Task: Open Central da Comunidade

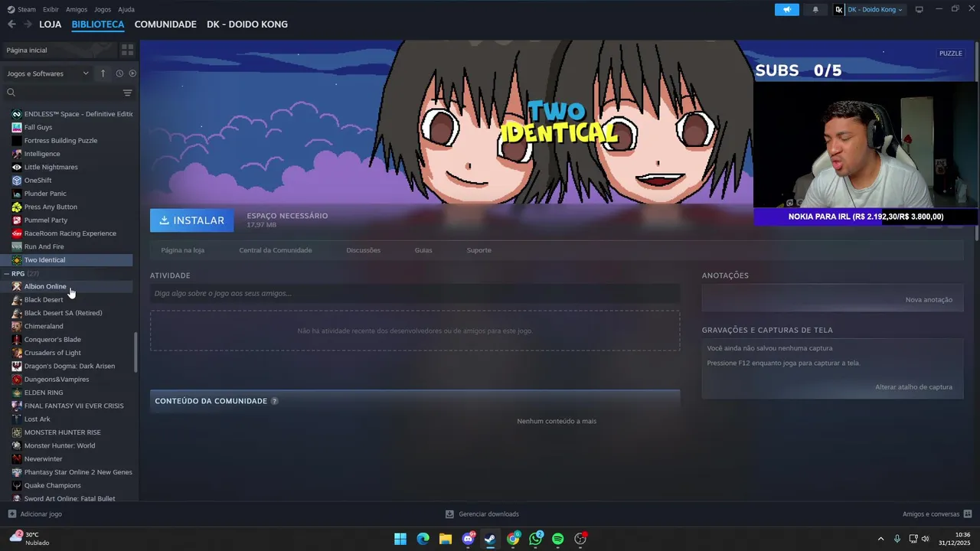Action: point(276,250)
